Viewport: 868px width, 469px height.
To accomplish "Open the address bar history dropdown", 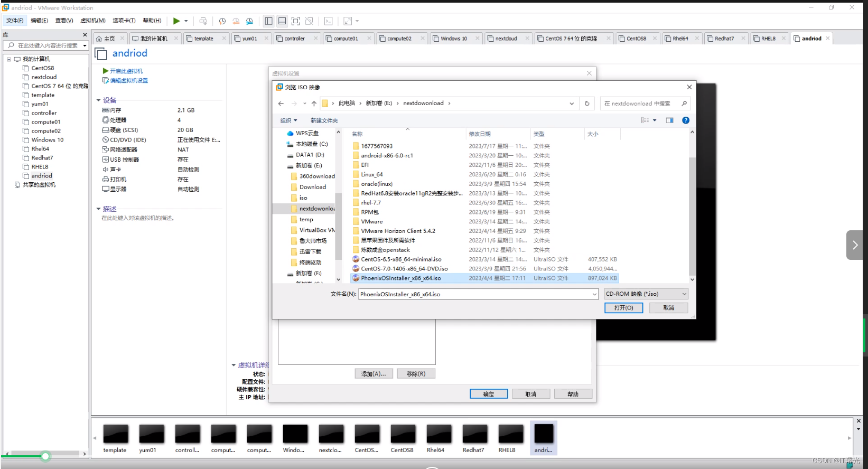I will (x=572, y=104).
